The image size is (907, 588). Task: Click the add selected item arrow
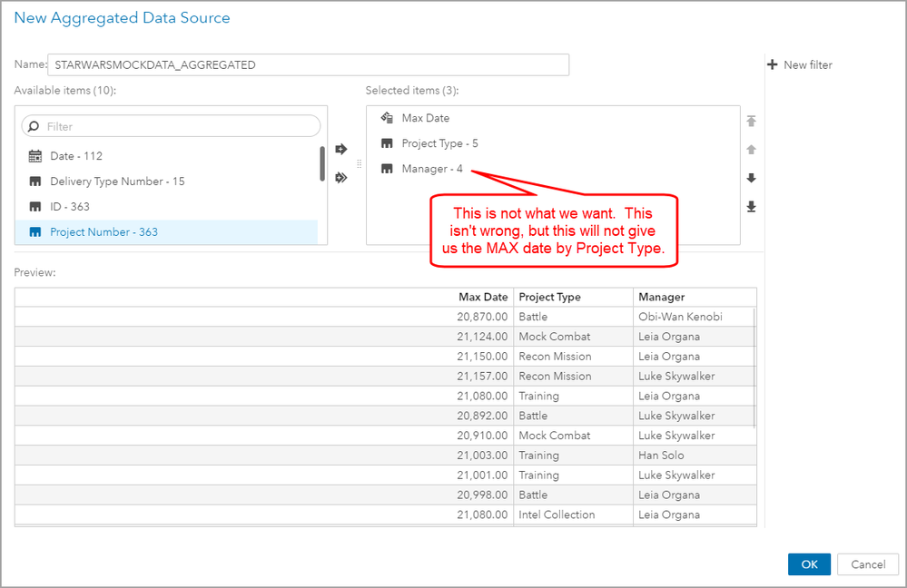[341, 150]
